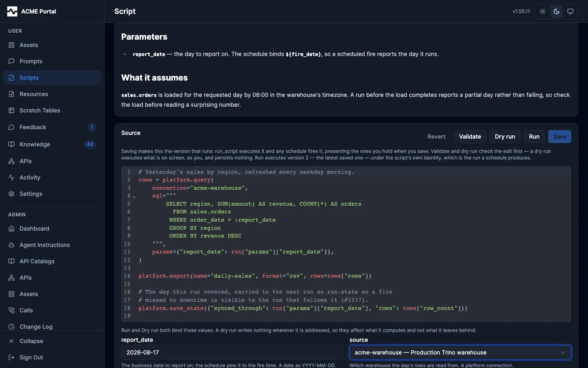Click the Settings gear icon
This screenshot has height=368, width=588.
(11, 194)
